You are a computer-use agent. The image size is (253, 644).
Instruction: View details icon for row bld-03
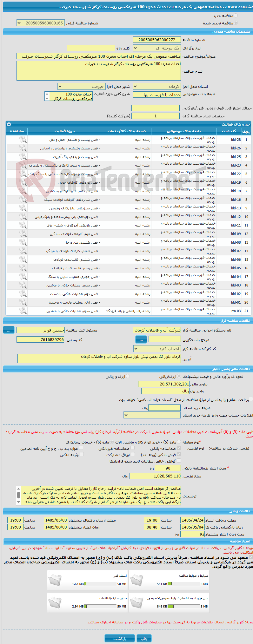(23, 285)
